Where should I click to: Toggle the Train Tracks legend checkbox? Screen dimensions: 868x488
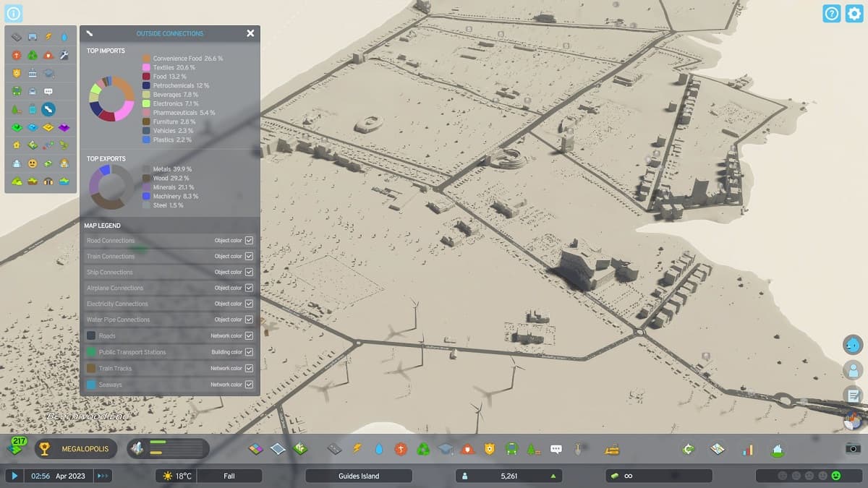coord(250,368)
